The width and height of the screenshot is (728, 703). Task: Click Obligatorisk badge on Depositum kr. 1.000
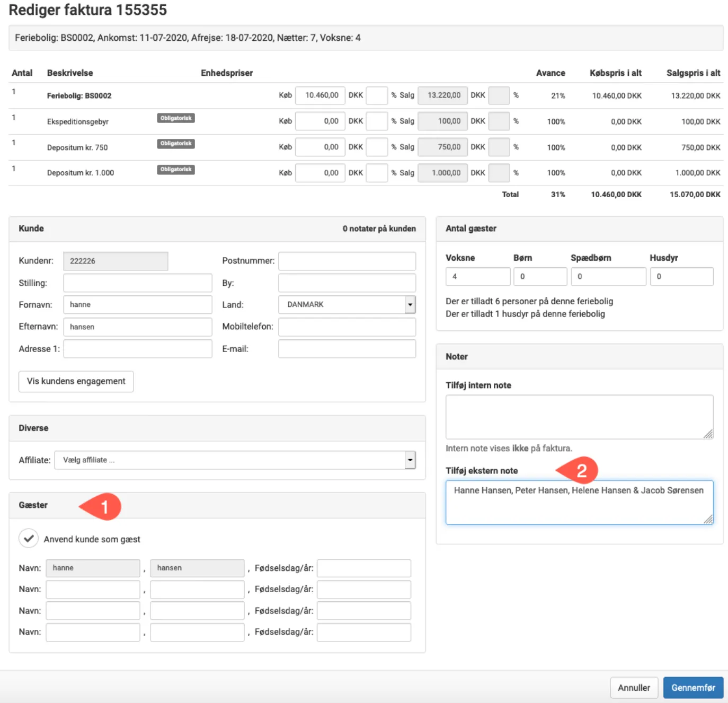[x=176, y=170]
